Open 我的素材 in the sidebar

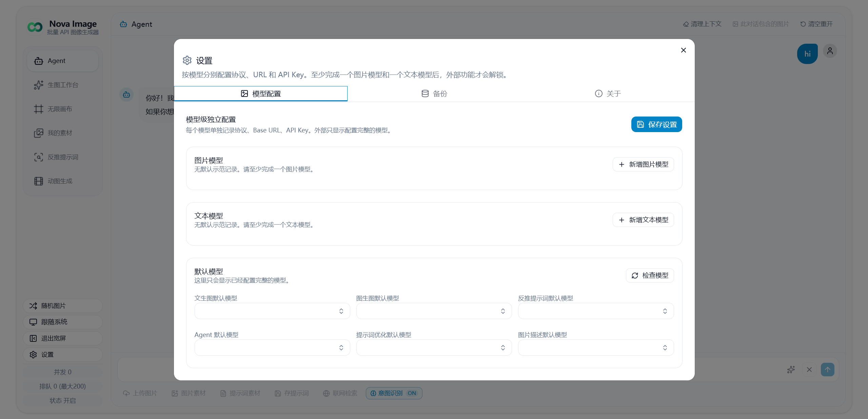coord(63,133)
